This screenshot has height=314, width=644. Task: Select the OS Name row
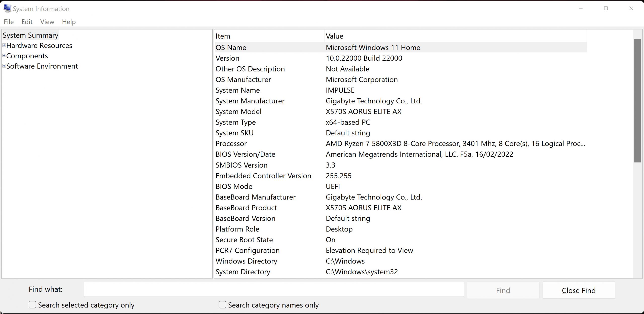click(400, 47)
